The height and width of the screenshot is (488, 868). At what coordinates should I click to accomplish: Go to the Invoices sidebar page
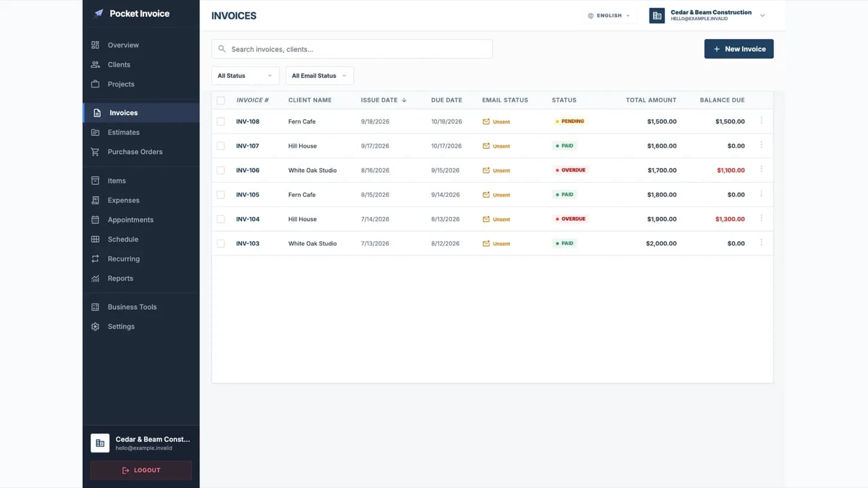141,113
